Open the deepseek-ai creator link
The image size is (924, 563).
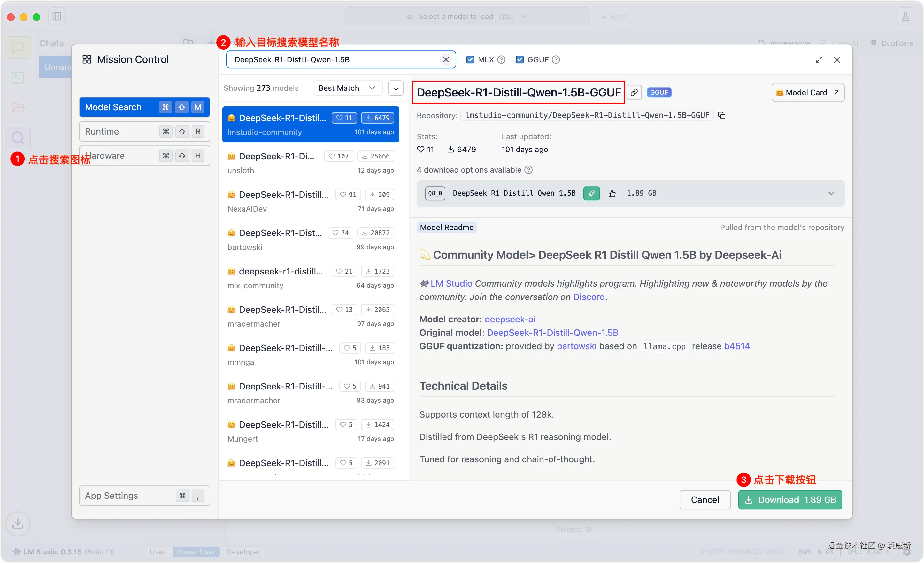pyautogui.click(x=510, y=319)
